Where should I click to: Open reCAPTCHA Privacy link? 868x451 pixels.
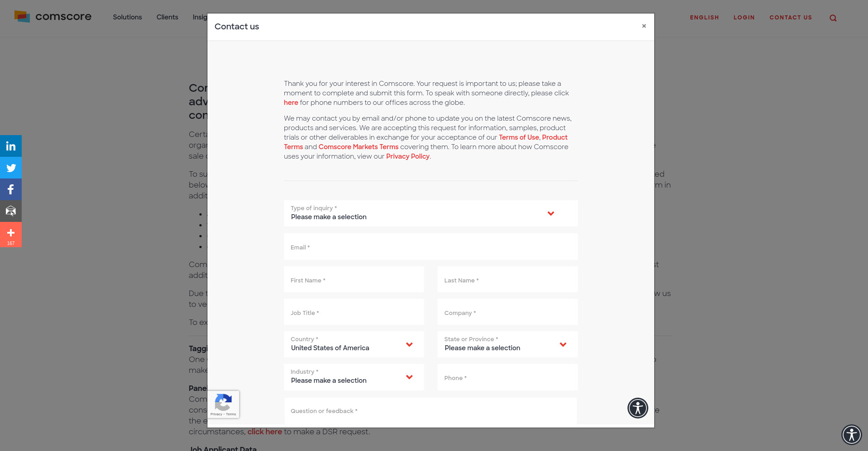216,414
